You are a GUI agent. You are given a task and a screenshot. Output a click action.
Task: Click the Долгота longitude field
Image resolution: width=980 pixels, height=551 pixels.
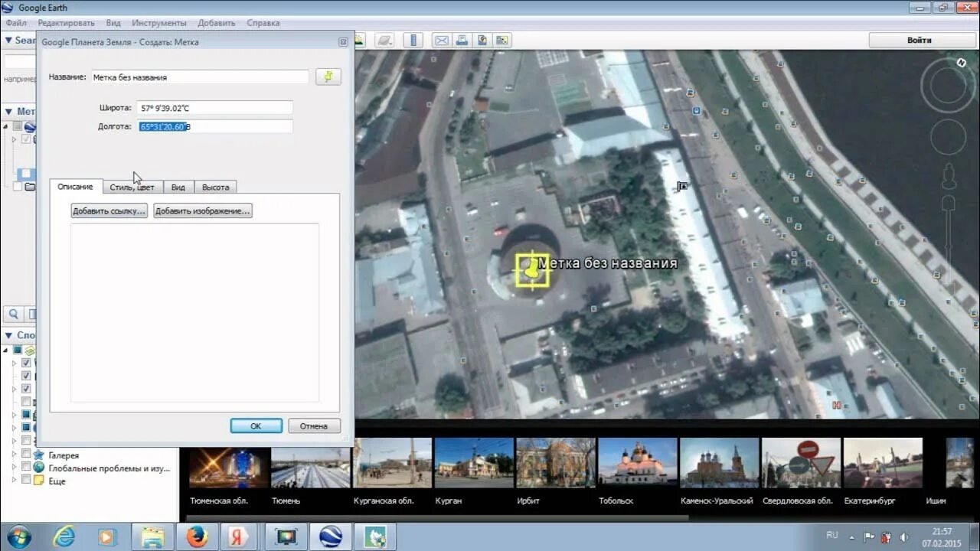click(x=215, y=126)
